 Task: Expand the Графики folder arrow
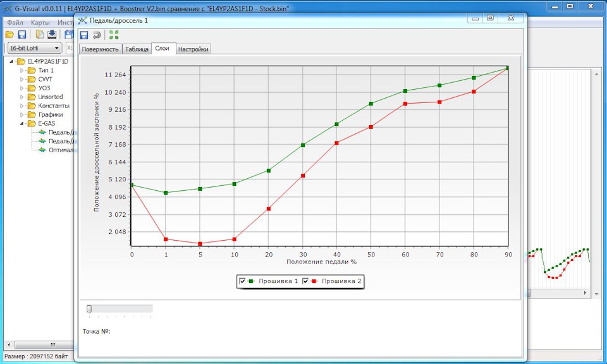[x=22, y=115]
